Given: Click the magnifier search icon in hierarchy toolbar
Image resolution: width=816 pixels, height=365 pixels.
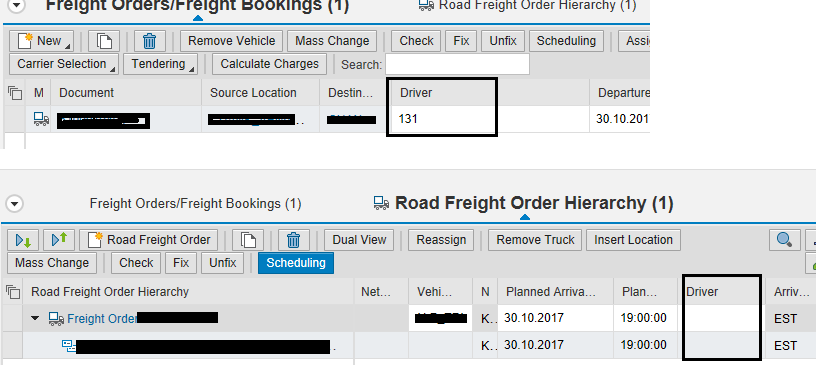Looking at the screenshot, I should [784, 240].
